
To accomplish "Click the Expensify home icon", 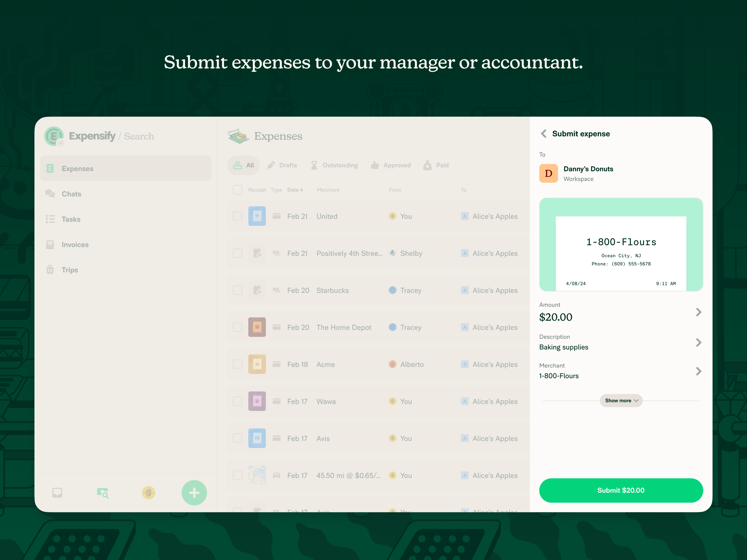I will 55,136.
